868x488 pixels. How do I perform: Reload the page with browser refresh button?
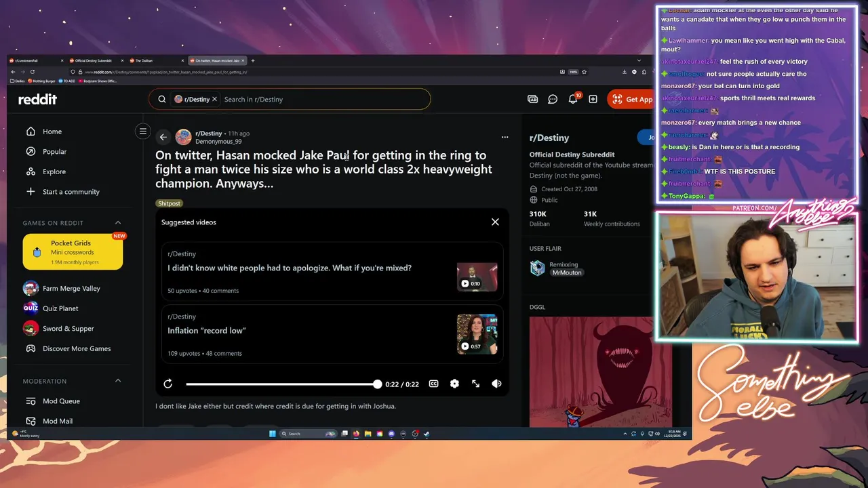pos(33,72)
